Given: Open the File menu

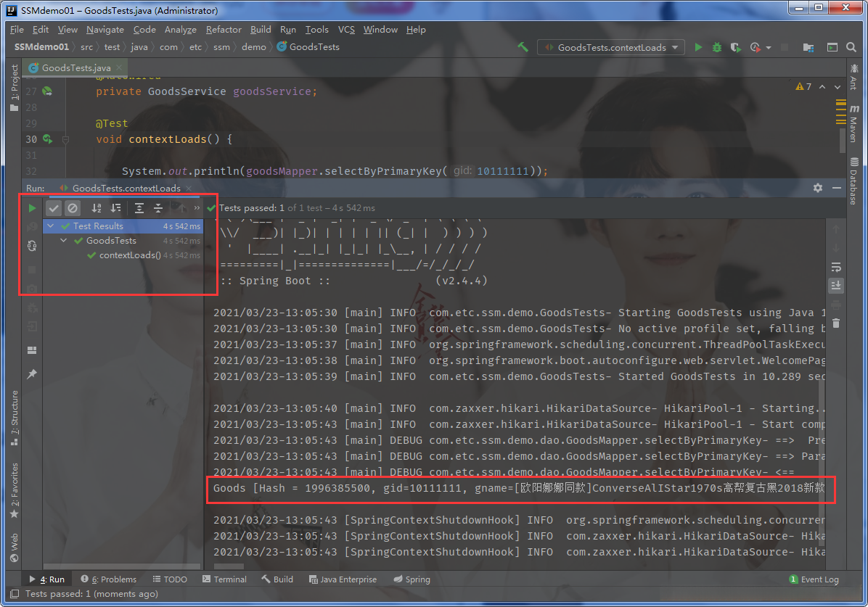Looking at the screenshot, I should tap(17, 29).
